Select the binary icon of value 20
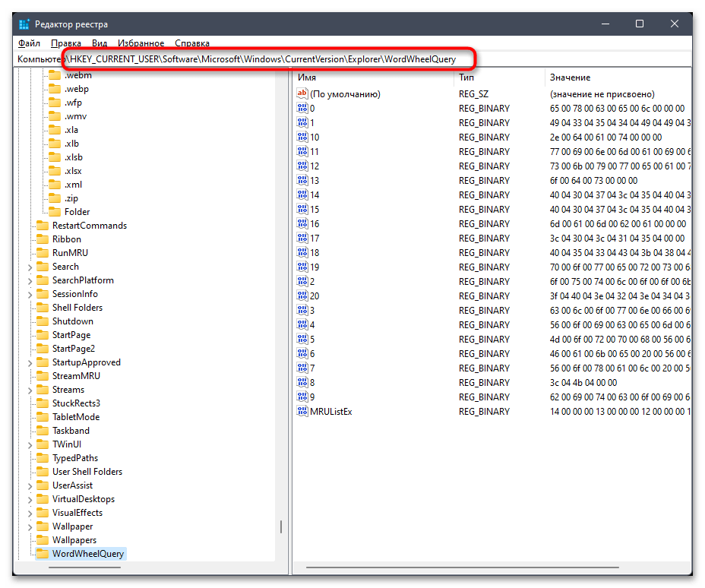 click(302, 296)
